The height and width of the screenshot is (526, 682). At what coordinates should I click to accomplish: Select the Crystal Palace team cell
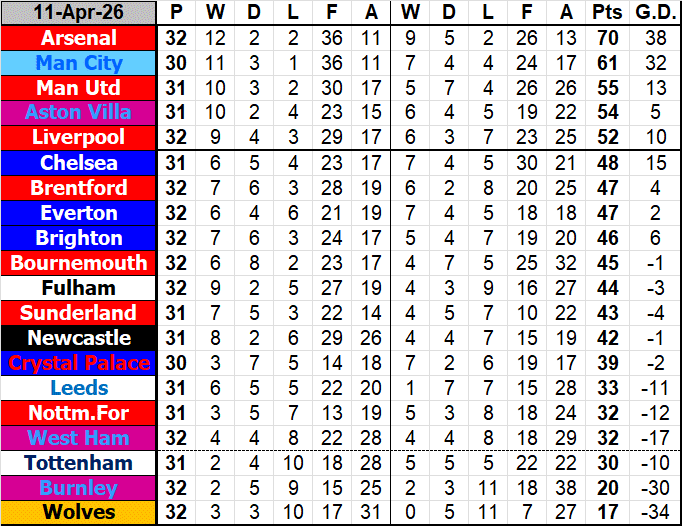pyautogui.click(x=79, y=363)
